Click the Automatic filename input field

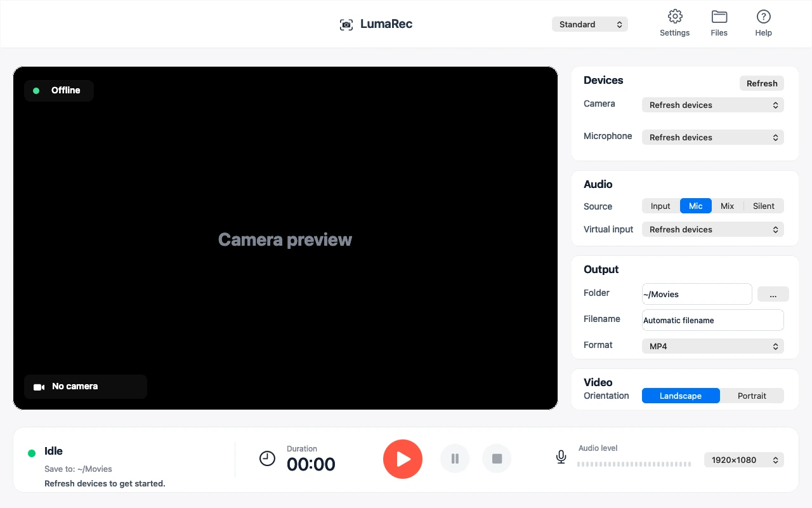click(713, 320)
